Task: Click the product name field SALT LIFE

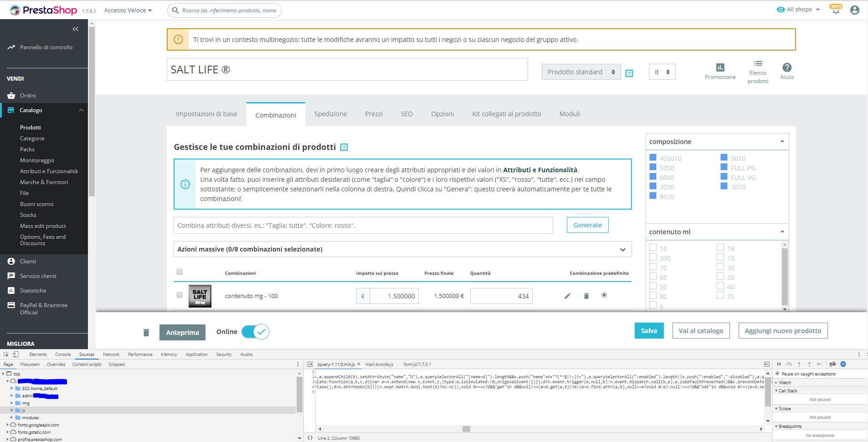Action: click(x=347, y=69)
